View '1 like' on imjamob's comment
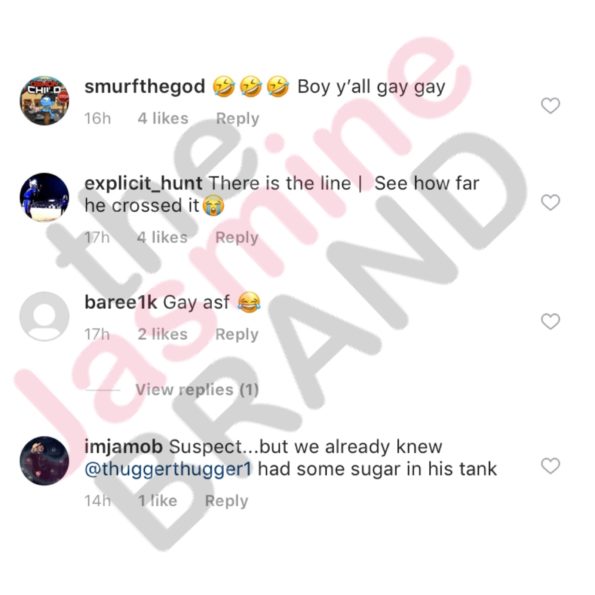 pyautogui.click(x=157, y=501)
